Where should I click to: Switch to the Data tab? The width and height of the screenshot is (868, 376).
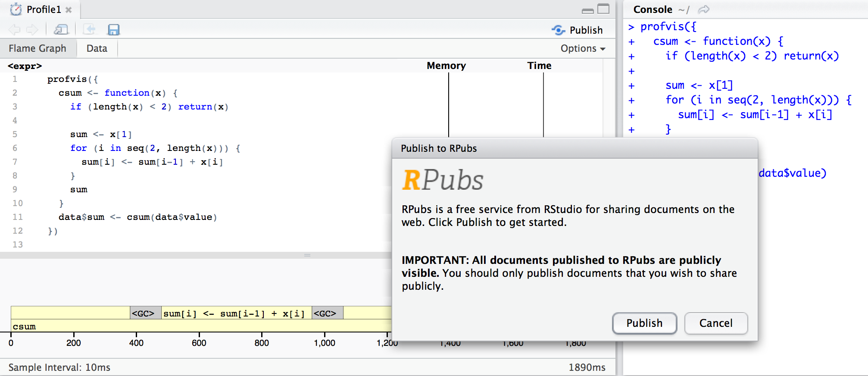97,48
